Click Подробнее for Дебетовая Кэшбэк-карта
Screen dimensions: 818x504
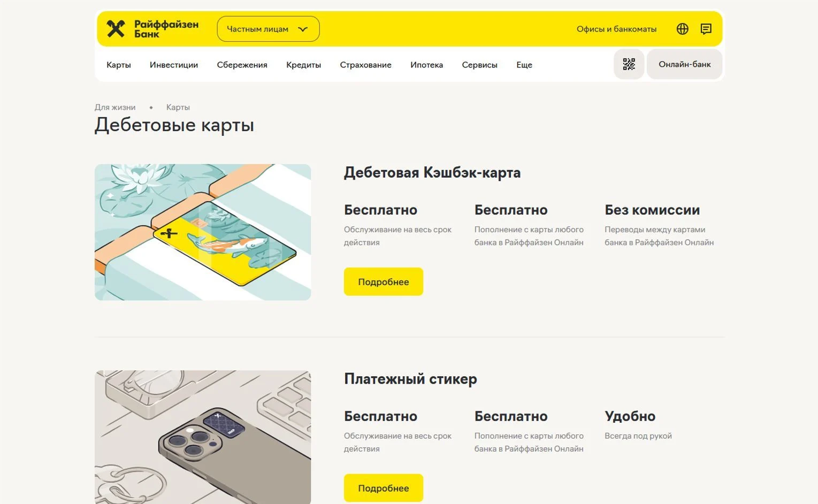point(384,281)
